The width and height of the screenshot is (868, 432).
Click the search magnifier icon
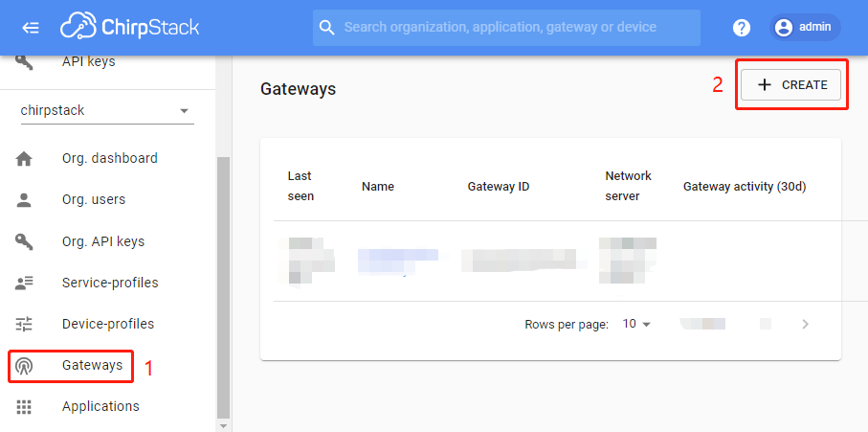(327, 27)
